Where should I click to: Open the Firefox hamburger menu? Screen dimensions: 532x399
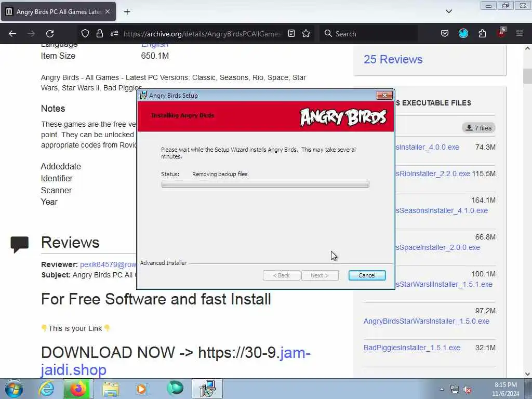click(x=520, y=33)
